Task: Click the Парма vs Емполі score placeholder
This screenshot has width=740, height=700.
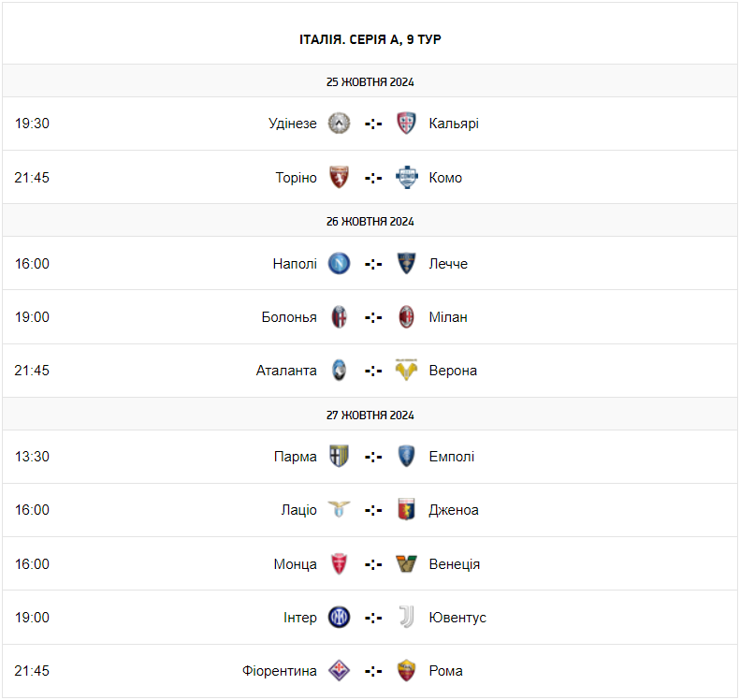Action: click(x=373, y=457)
